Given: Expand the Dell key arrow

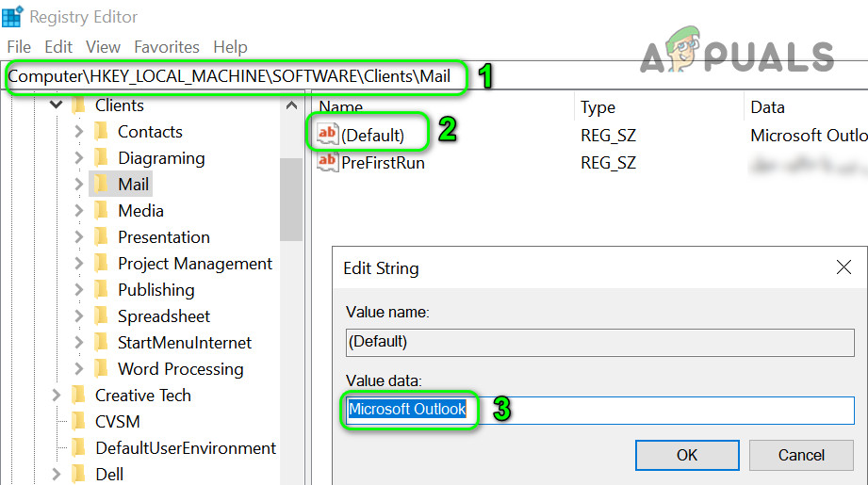Looking at the screenshot, I should 57,475.
